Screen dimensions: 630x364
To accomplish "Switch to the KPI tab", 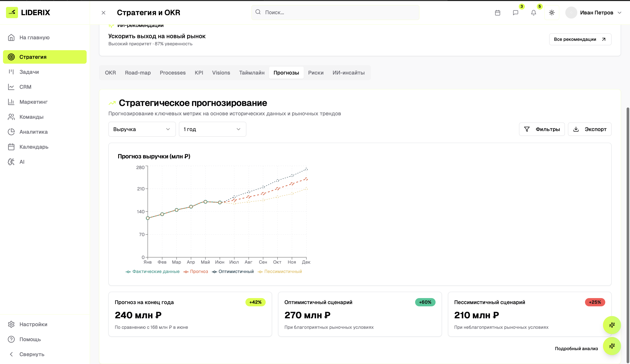I will tap(199, 73).
